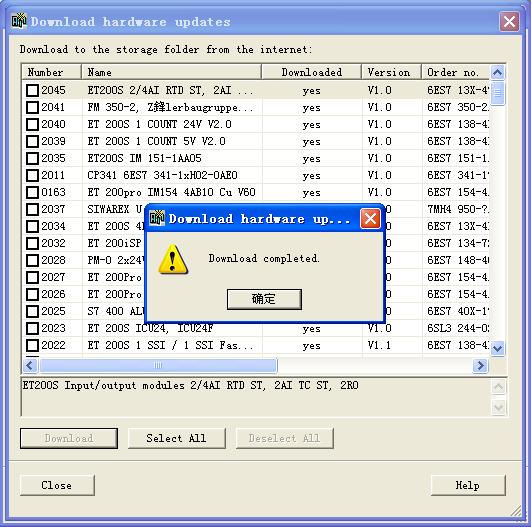Check the box beside 0163 entry
The height and width of the screenshot is (527, 531).
pos(33,192)
